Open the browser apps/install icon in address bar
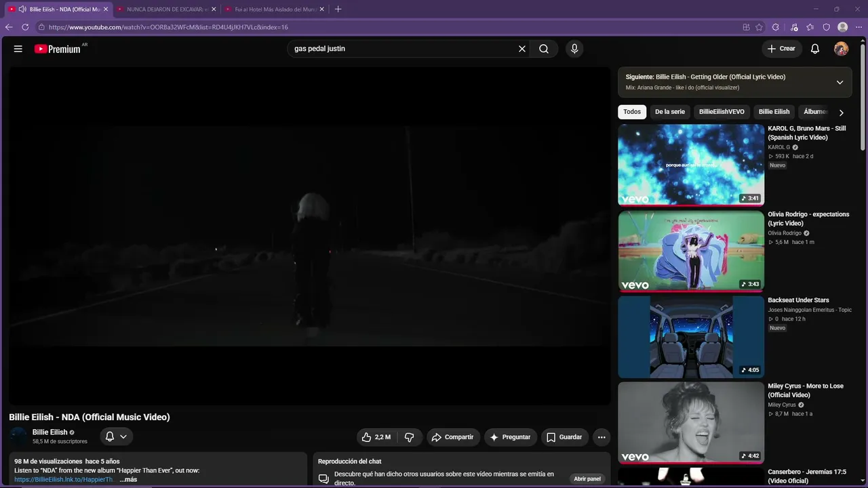Screen dimensions: 868x488 746,27
